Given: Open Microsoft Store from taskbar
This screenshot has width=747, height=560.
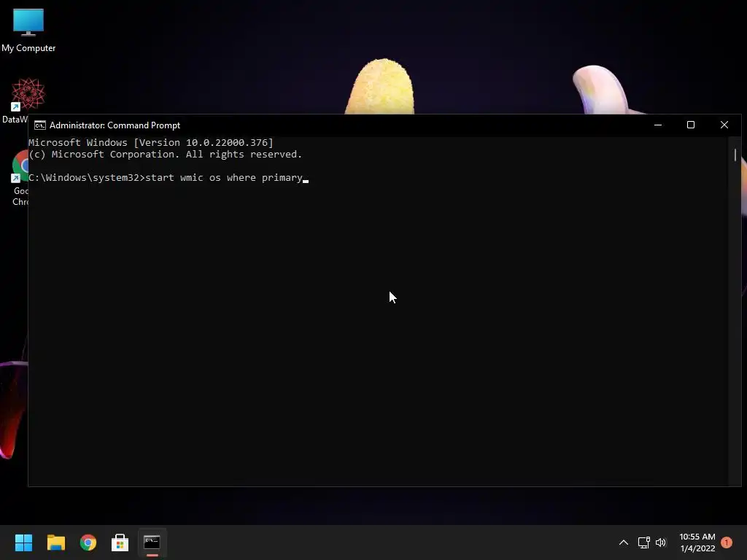Looking at the screenshot, I should (x=120, y=542).
